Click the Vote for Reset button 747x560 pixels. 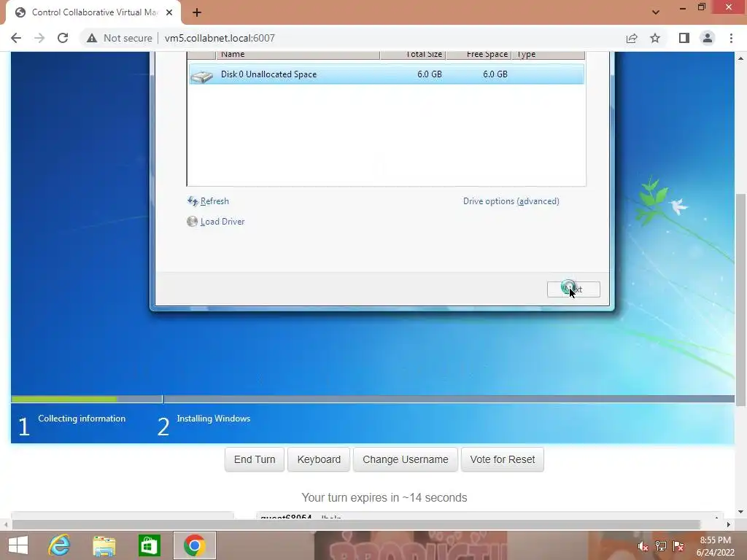click(x=502, y=459)
